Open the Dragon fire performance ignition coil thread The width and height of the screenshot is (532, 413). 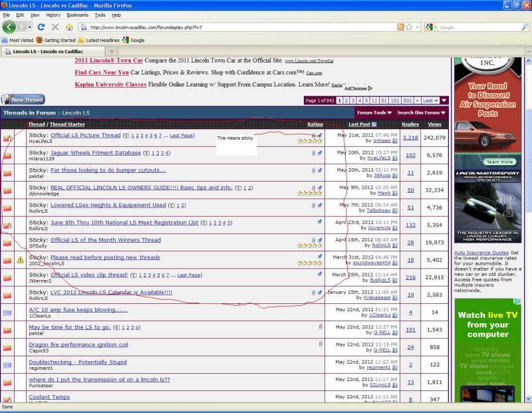pos(78,344)
